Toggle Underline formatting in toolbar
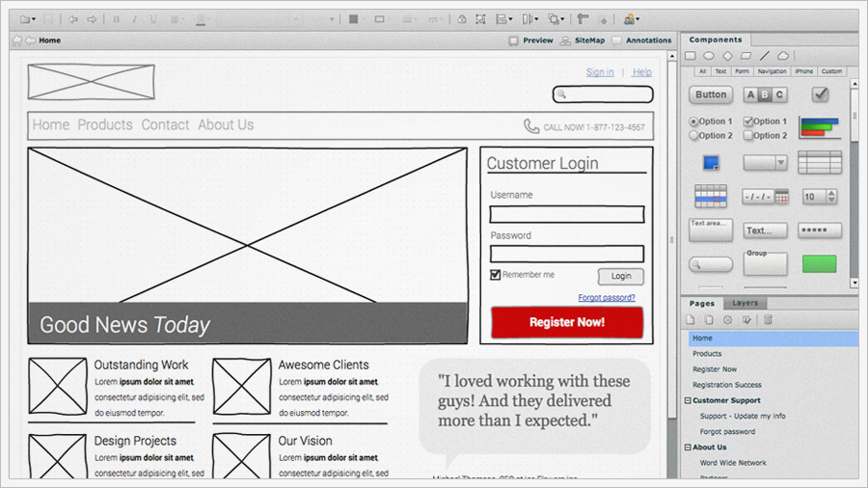Screen dimensions: 868x488 click(x=153, y=19)
